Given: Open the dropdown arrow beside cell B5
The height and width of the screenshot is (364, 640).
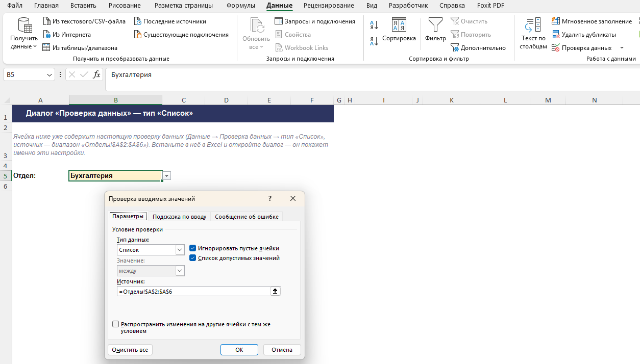Looking at the screenshot, I should pos(167,176).
